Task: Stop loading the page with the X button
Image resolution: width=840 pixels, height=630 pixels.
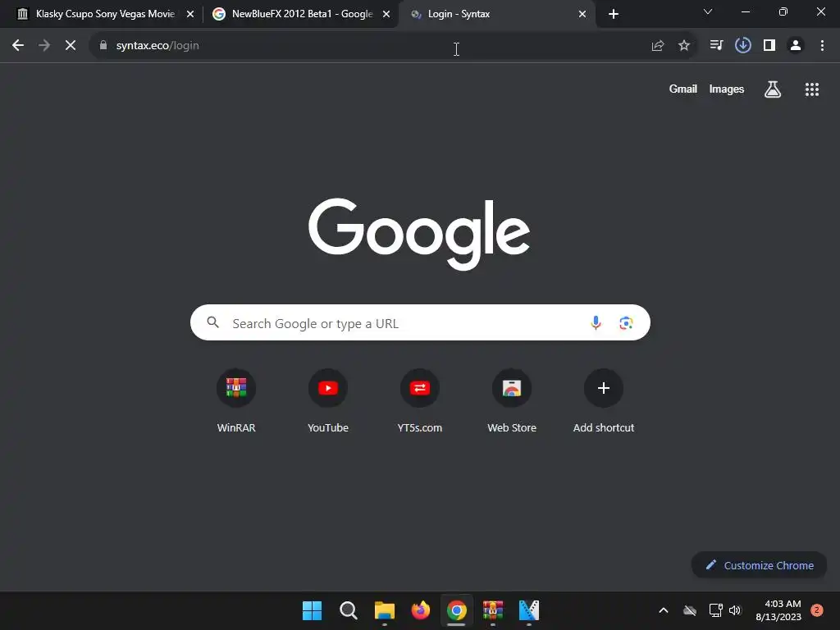Action: pyautogui.click(x=71, y=46)
